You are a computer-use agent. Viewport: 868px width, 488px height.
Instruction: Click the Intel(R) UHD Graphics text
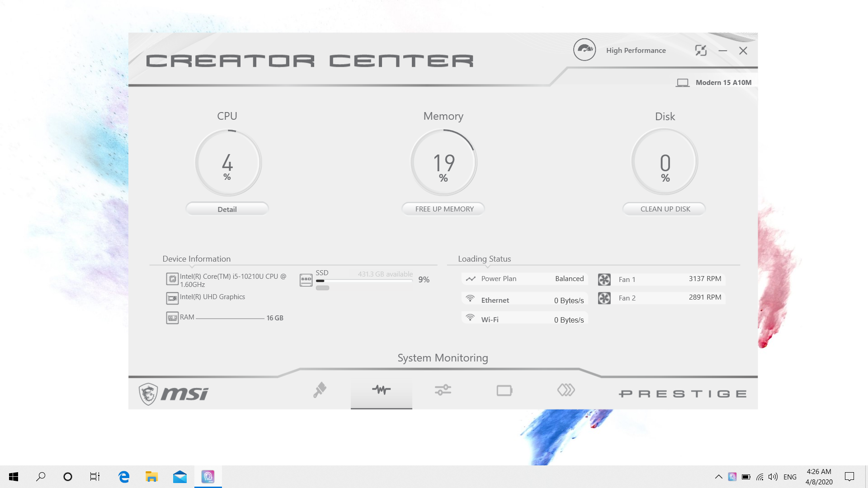coord(212,297)
